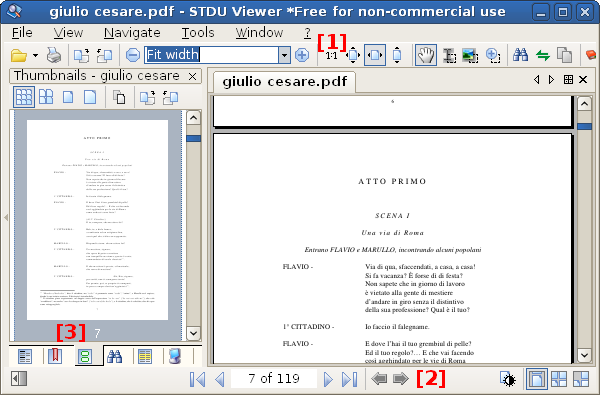Open the Navigate menu
Screen dimensions: 600x395
pyautogui.click(x=132, y=33)
